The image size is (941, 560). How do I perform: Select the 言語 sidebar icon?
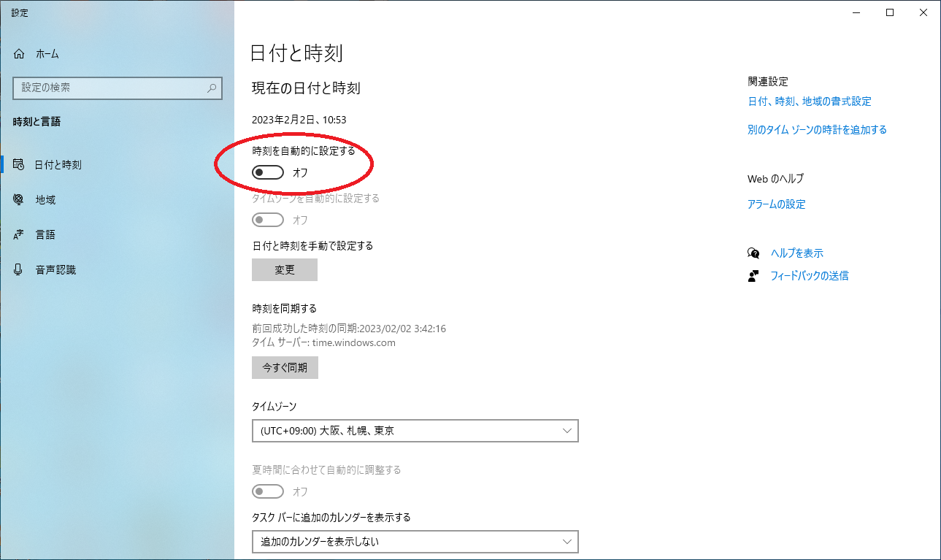click(x=18, y=234)
